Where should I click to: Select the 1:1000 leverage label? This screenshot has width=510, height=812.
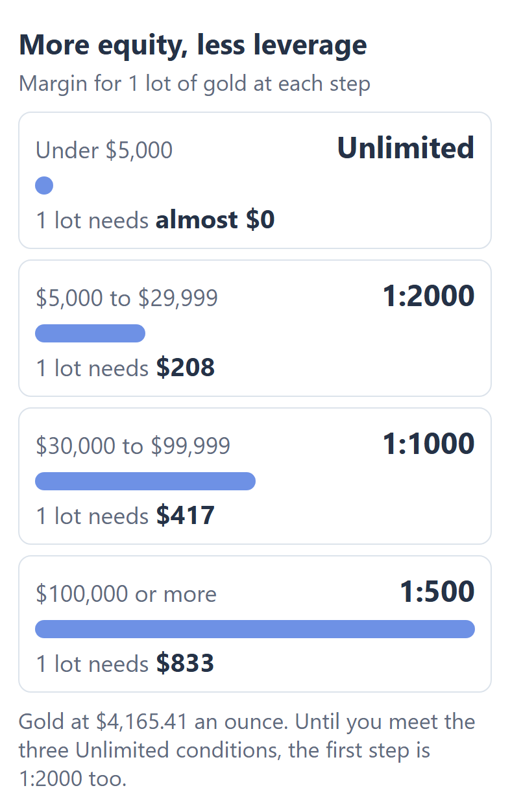coord(428,444)
